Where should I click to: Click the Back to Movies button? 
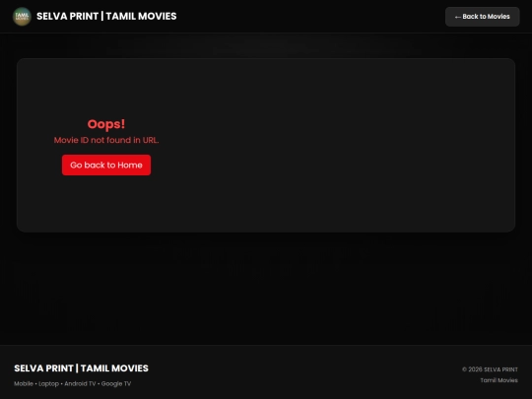point(482,17)
